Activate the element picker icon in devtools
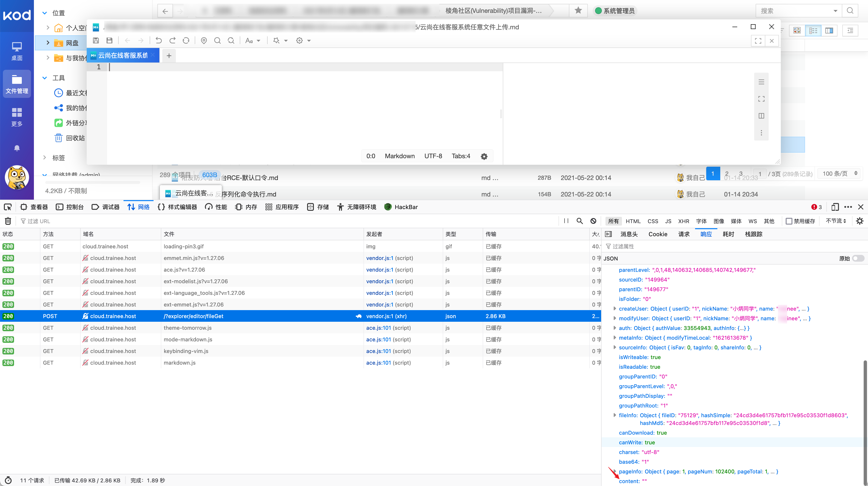The height and width of the screenshot is (486, 868). click(x=8, y=207)
